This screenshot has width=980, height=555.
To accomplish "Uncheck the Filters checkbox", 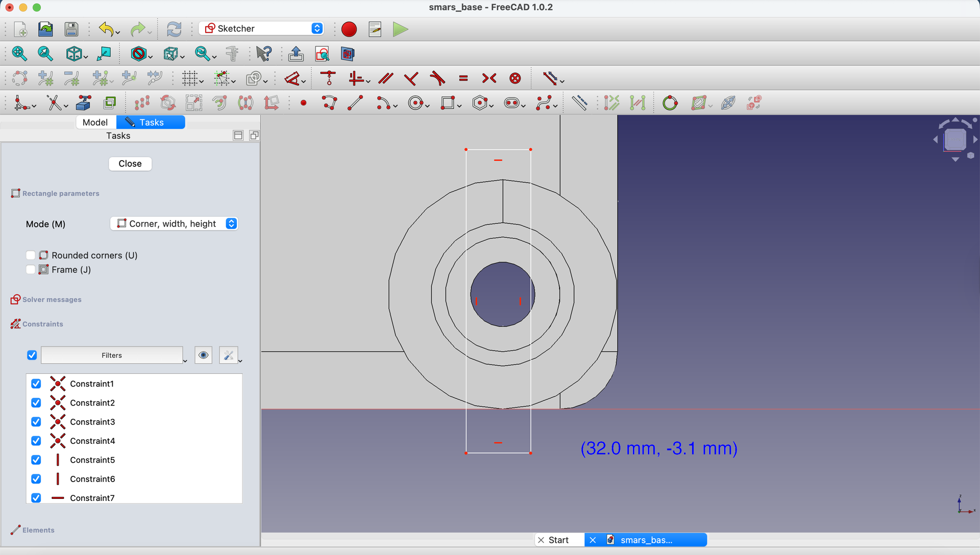I will coord(32,355).
